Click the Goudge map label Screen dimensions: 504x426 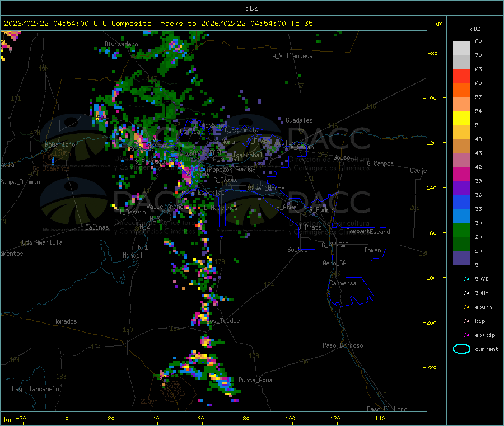click(x=245, y=169)
